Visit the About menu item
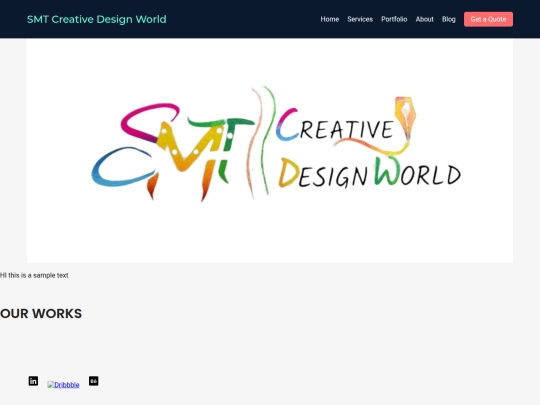The width and height of the screenshot is (540, 405). coord(424,19)
